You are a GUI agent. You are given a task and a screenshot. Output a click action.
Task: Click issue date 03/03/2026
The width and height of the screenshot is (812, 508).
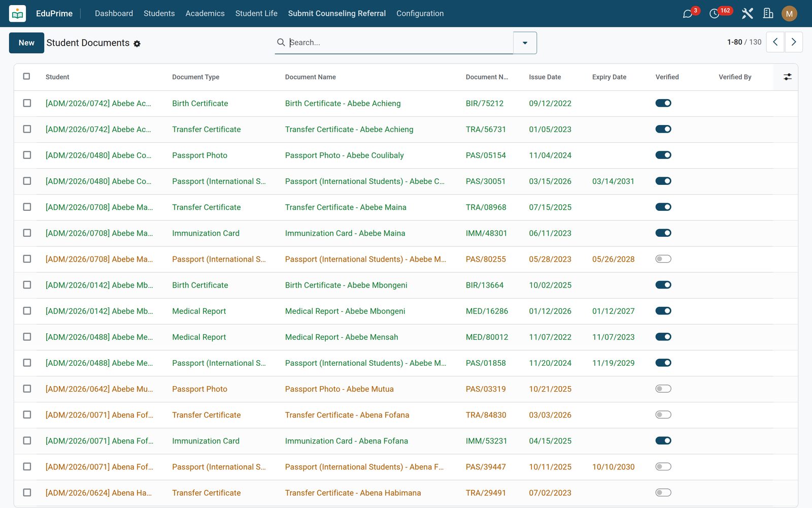tap(550, 415)
